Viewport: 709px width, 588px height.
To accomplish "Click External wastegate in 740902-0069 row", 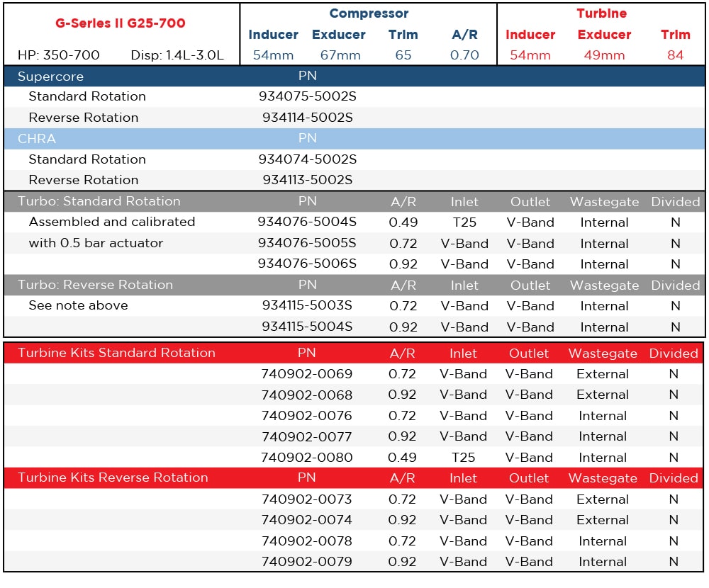I will (602, 374).
